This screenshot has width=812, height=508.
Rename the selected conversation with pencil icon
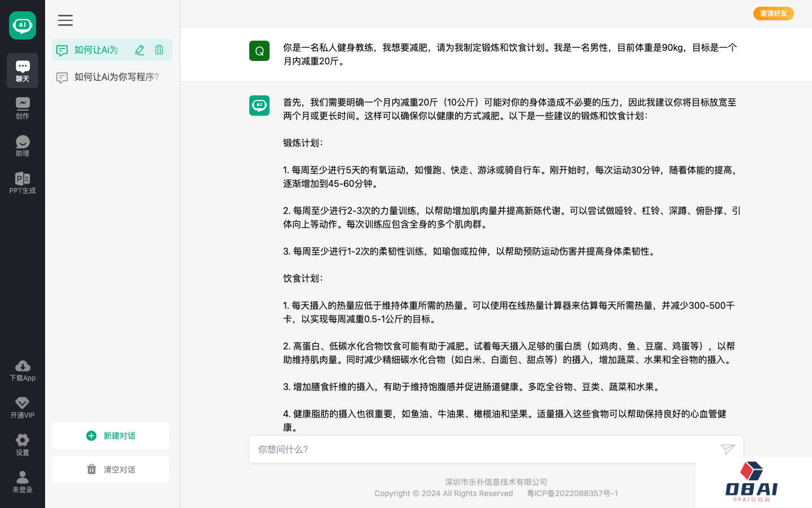tap(140, 50)
